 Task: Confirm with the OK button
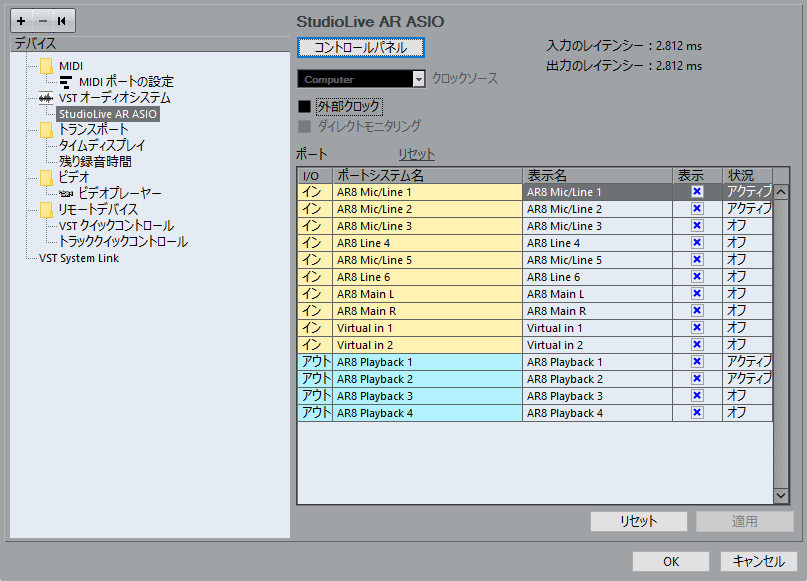[x=671, y=561]
